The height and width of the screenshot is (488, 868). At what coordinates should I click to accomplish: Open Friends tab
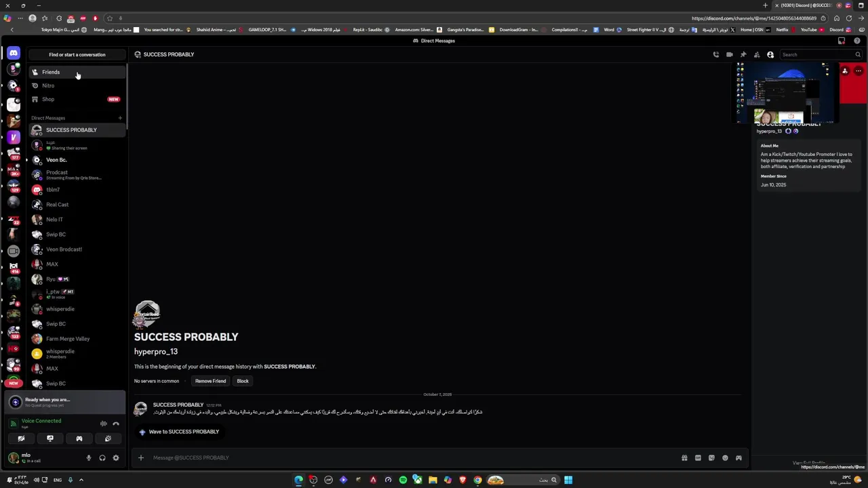pyautogui.click(x=77, y=72)
